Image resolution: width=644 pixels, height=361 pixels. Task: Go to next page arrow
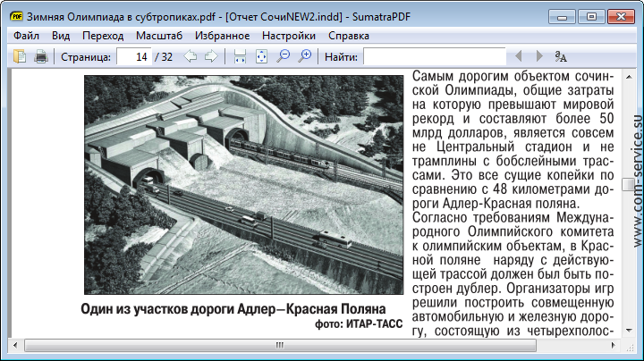tap(211, 56)
